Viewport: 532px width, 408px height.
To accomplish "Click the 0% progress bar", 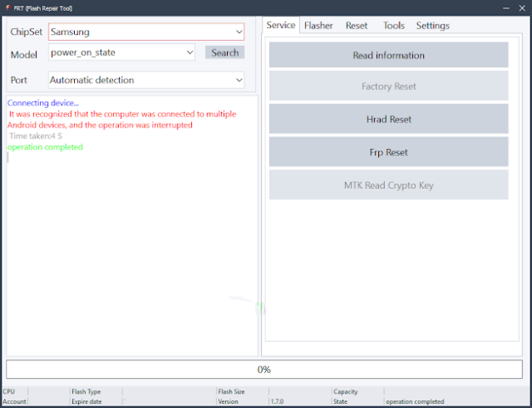I will pos(264,370).
